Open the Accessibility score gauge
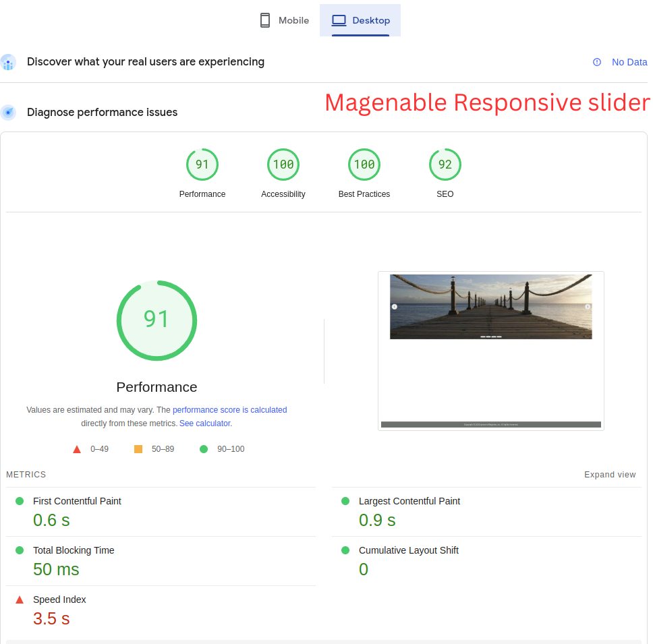 (283, 165)
